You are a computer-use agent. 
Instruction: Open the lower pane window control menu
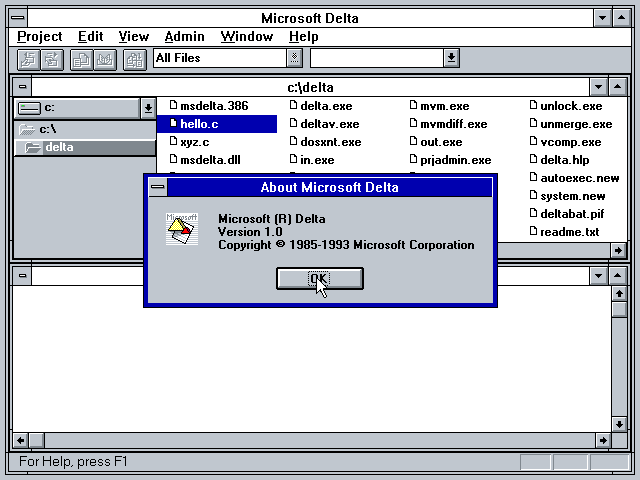(x=22, y=276)
